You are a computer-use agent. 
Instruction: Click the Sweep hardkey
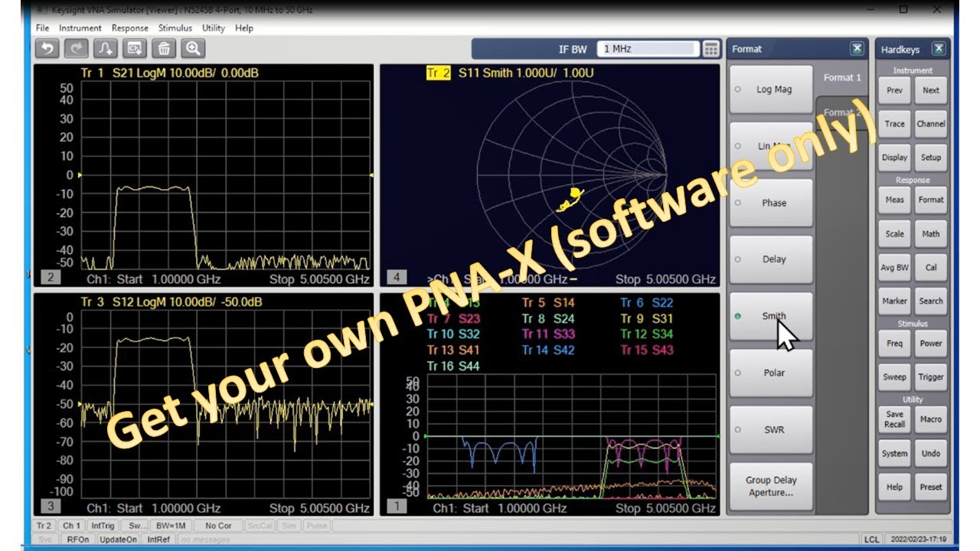click(894, 377)
